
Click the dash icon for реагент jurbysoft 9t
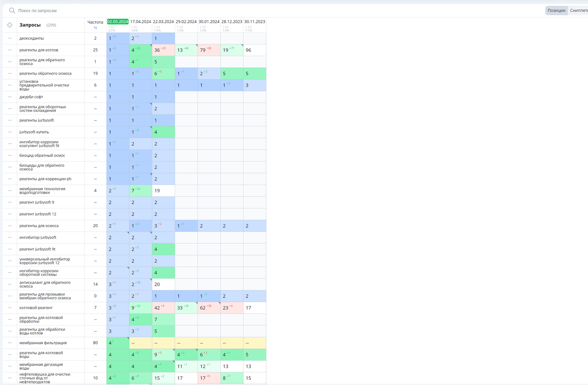(10, 249)
